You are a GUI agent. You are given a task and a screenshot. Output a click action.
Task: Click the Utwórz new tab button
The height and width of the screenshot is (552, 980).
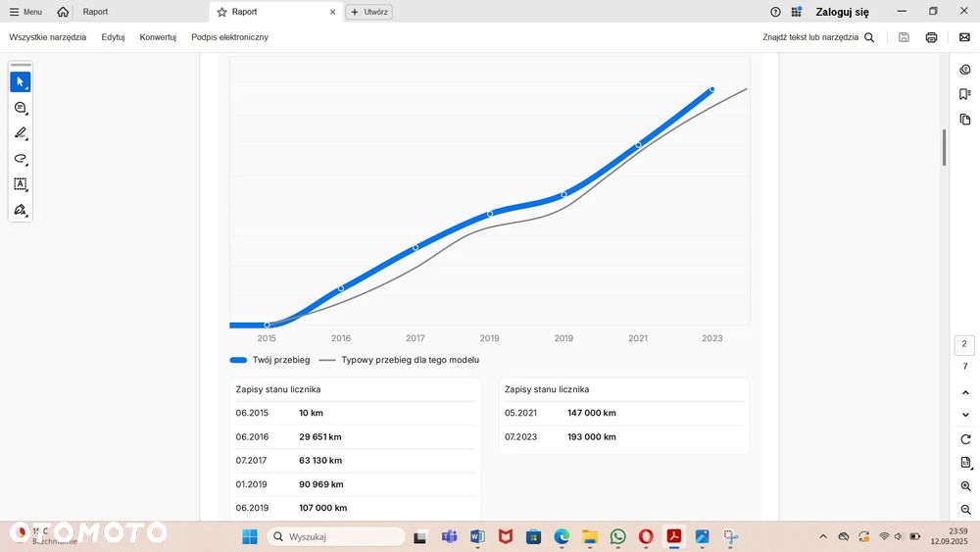[369, 12]
